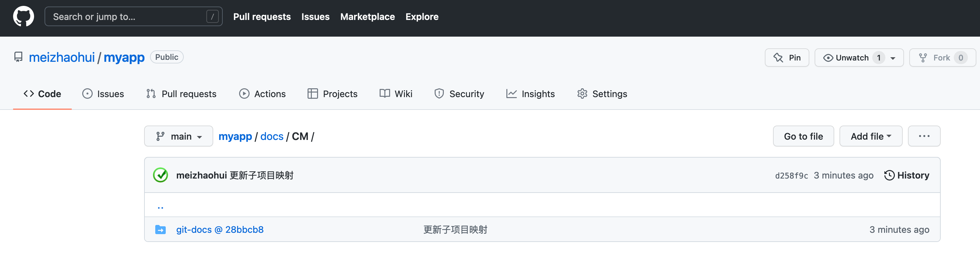Click the code brackets icon on Code tab

pyautogui.click(x=28, y=94)
